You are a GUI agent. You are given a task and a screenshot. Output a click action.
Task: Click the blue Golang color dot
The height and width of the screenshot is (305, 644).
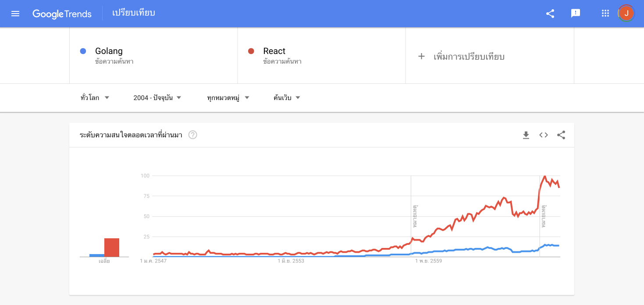[83, 51]
